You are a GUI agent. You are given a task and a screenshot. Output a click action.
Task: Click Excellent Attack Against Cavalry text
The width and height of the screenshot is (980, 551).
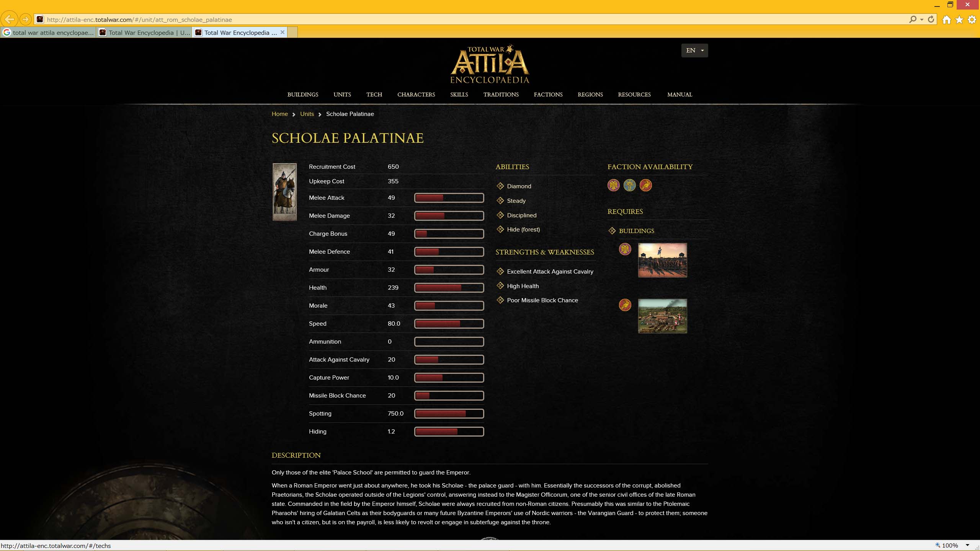coord(550,272)
